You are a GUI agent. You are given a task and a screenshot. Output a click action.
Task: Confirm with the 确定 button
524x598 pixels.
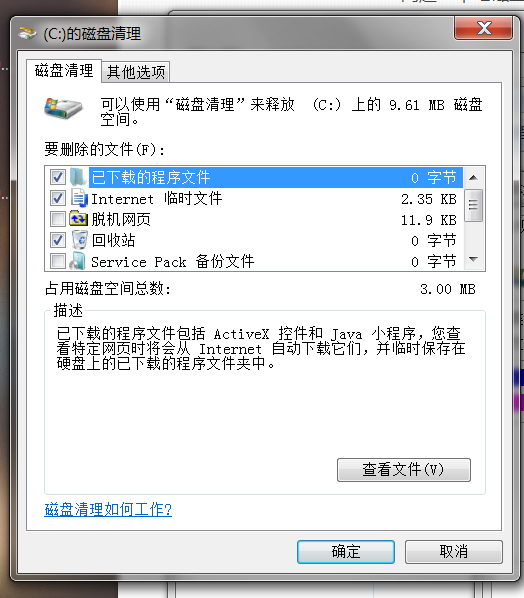pos(346,551)
